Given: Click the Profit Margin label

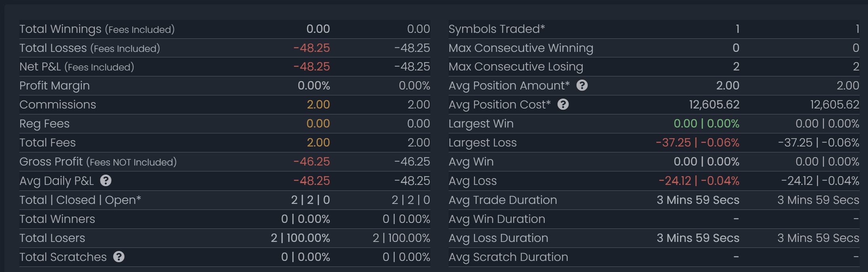Looking at the screenshot, I should coord(55,86).
